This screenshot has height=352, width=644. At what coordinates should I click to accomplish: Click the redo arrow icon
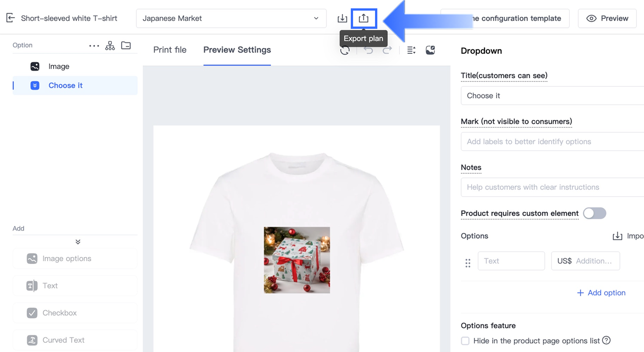tap(387, 50)
